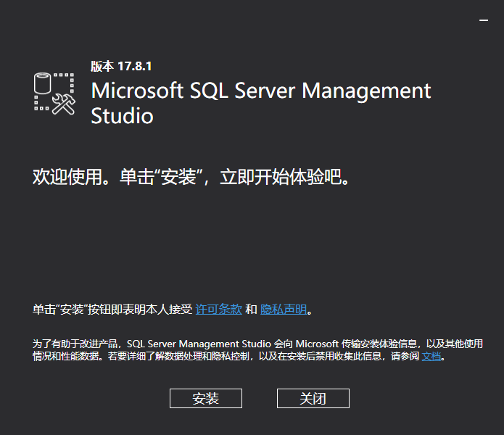Click the 安装 button to start installation

[205, 398]
